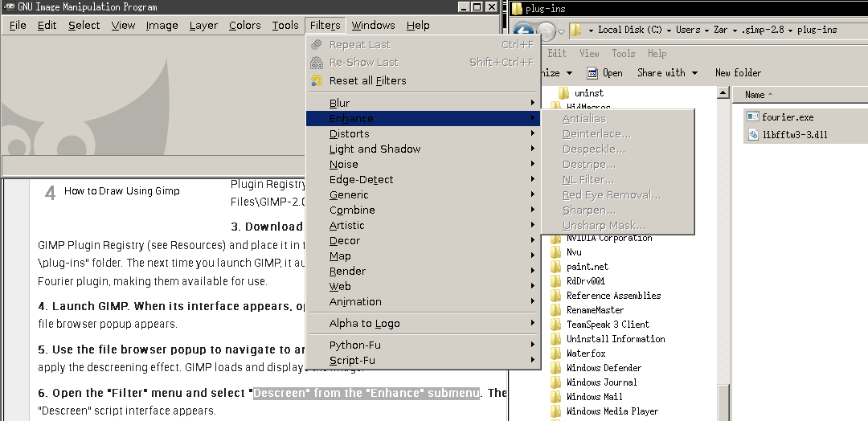Click the Explorer back navigation arrow
The width and height of the screenshot is (868, 421).
click(524, 31)
